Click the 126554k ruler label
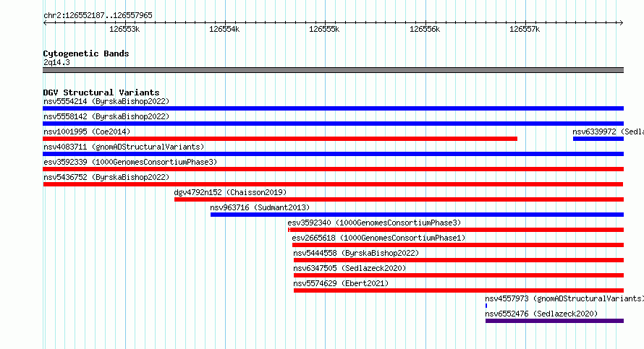The width and height of the screenshot is (644, 349). pyautogui.click(x=224, y=29)
